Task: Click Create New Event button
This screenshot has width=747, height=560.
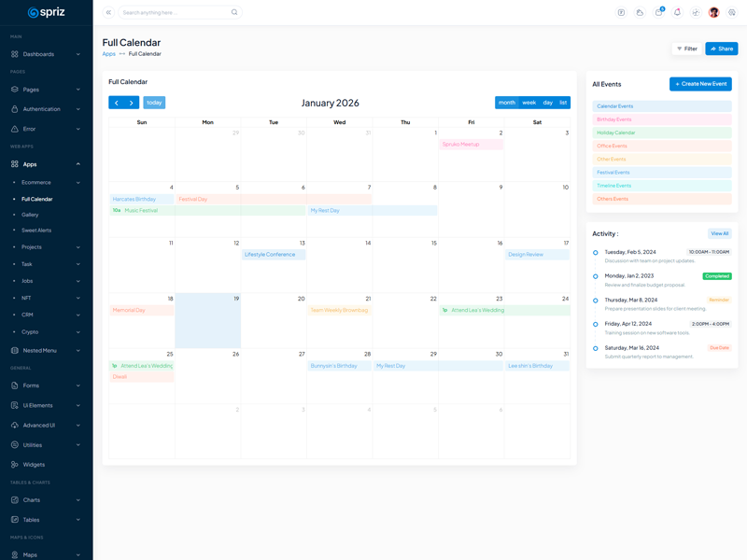Action: click(700, 84)
